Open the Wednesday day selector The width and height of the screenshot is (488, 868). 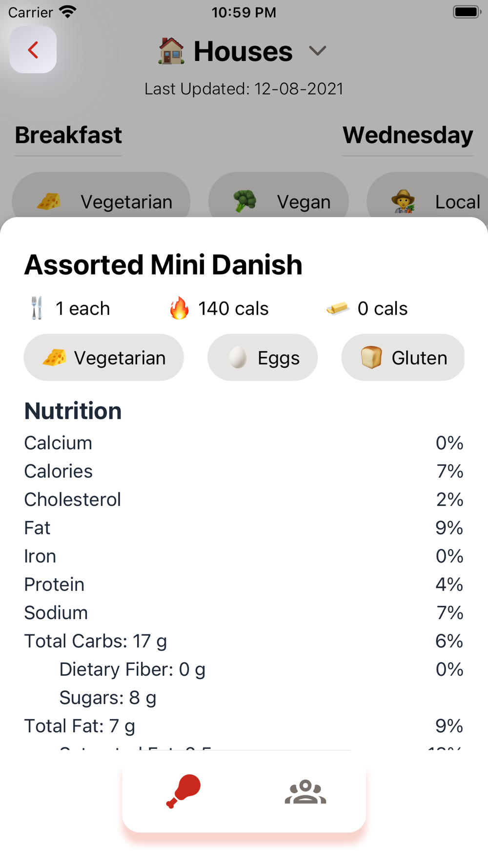407,135
